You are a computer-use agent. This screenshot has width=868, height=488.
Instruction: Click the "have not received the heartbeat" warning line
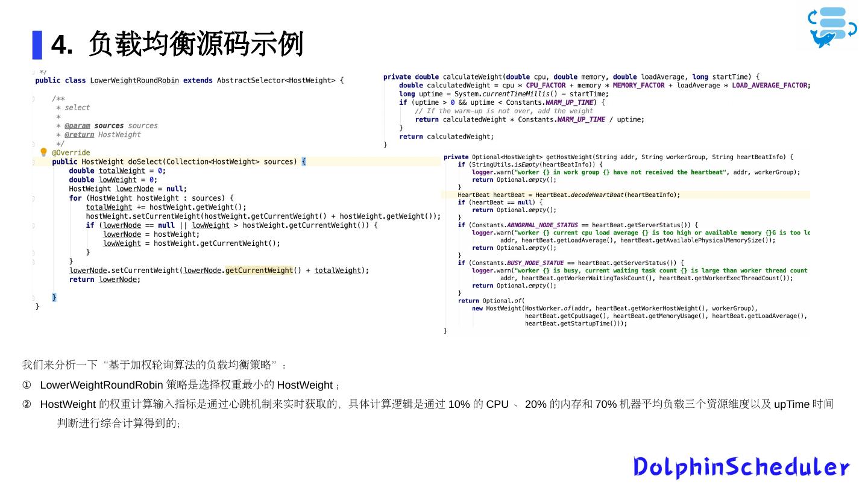tap(636, 172)
